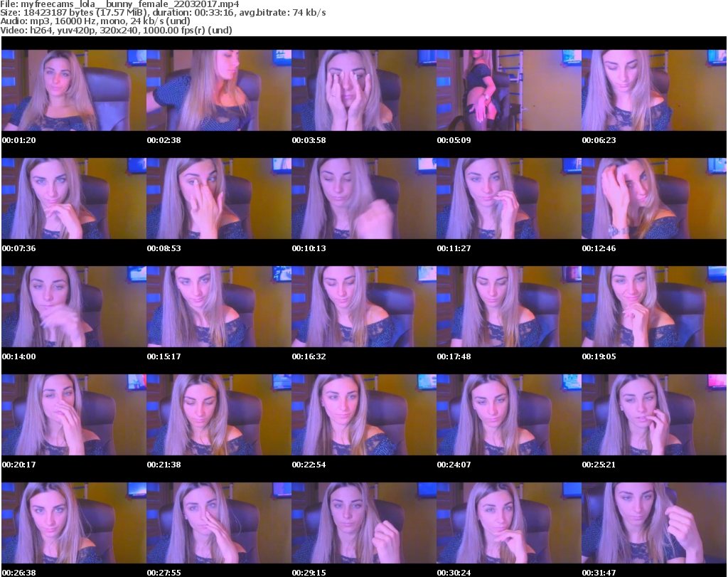
Task: Select the thumbnail frame above timestamp 00:03:58
Action: (364, 90)
